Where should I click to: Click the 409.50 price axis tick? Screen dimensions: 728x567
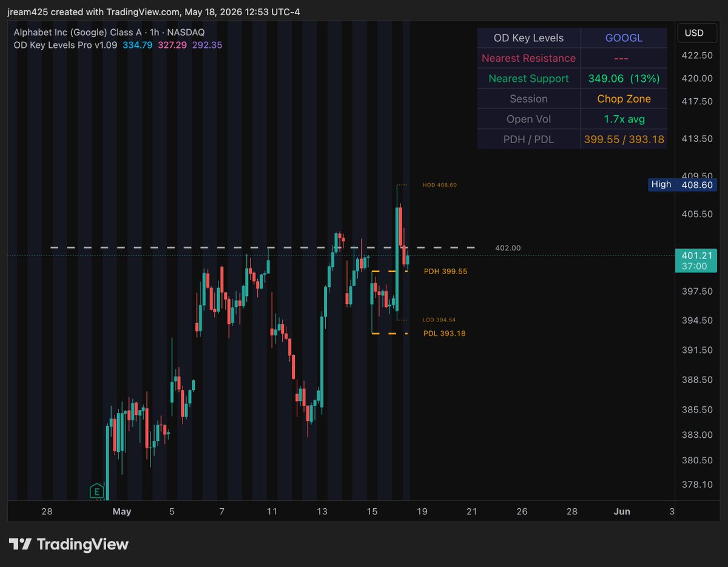pyautogui.click(x=698, y=175)
